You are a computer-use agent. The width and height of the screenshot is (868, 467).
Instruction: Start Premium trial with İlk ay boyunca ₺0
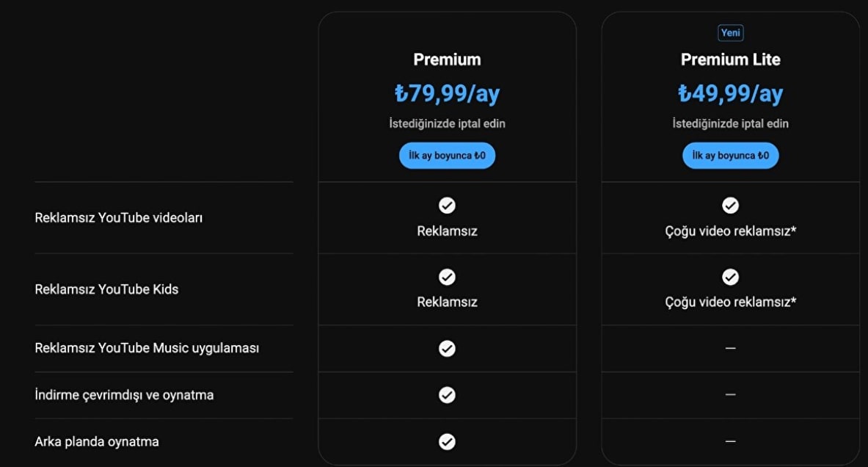pos(447,156)
